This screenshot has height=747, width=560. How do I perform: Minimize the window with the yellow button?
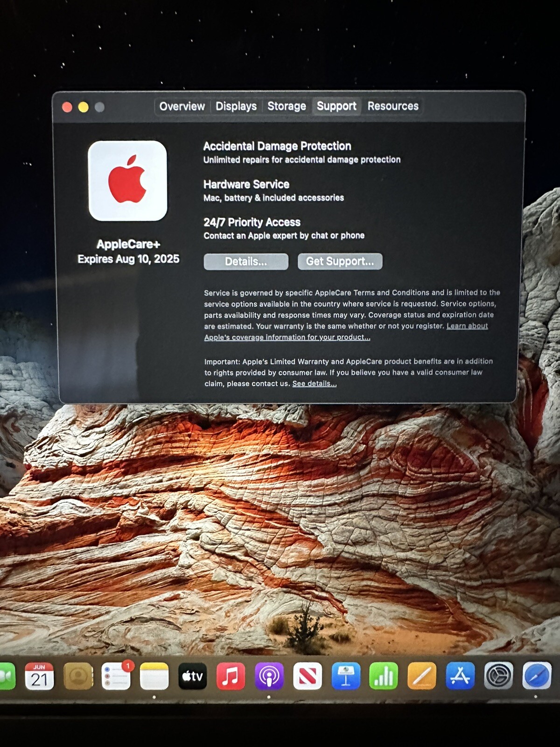pyautogui.click(x=84, y=107)
